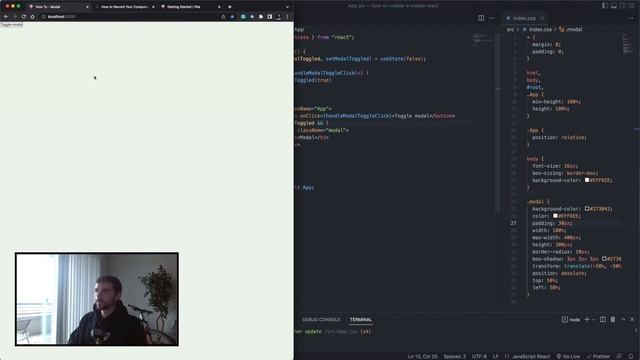This screenshot has height=360, width=640.
Task: Open the browser home page icon
Action: 33,17
